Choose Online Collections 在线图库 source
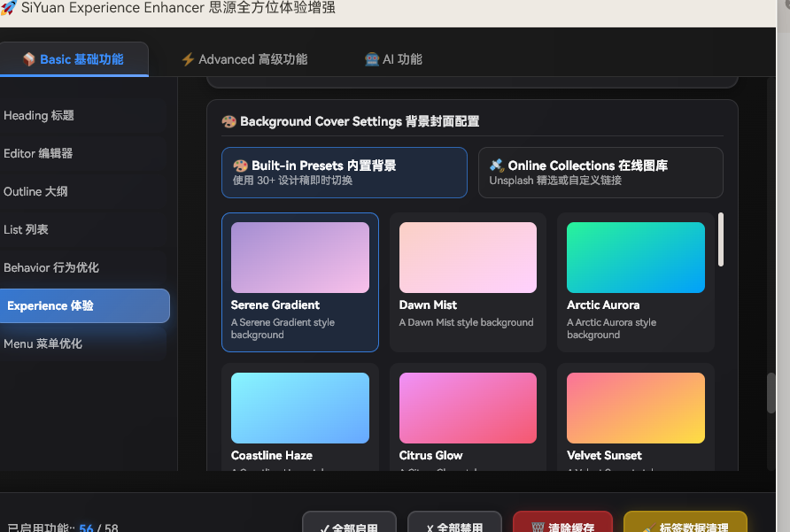Image resolution: width=790 pixels, height=532 pixels. click(x=600, y=172)
